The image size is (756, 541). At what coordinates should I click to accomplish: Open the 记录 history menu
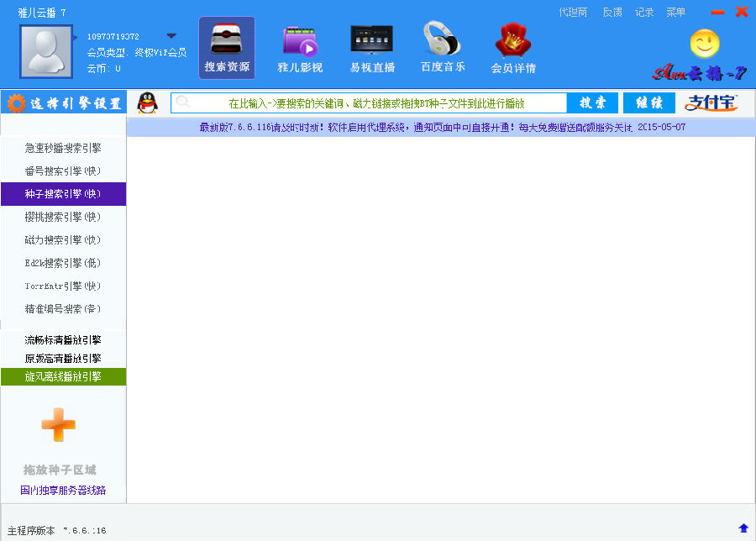coord(644,13)
